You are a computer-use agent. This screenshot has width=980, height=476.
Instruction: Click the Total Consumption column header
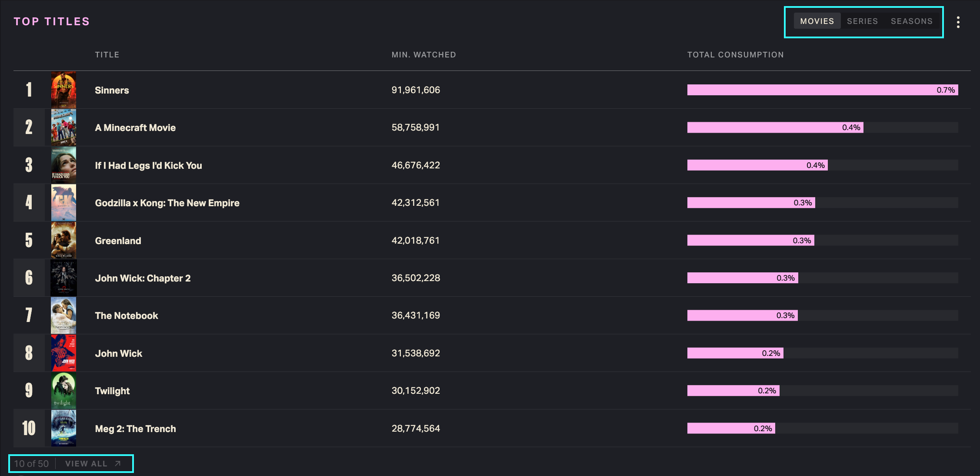735,55
